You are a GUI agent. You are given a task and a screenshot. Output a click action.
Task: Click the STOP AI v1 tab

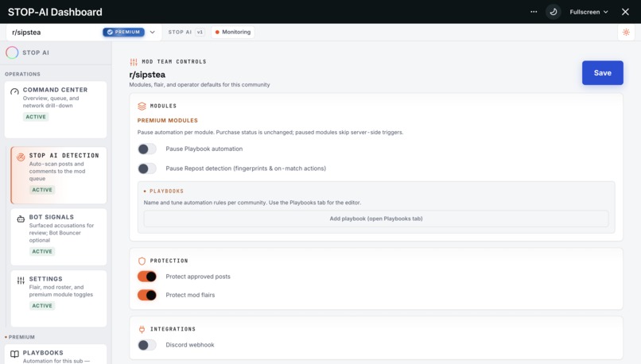pos(186,33)
